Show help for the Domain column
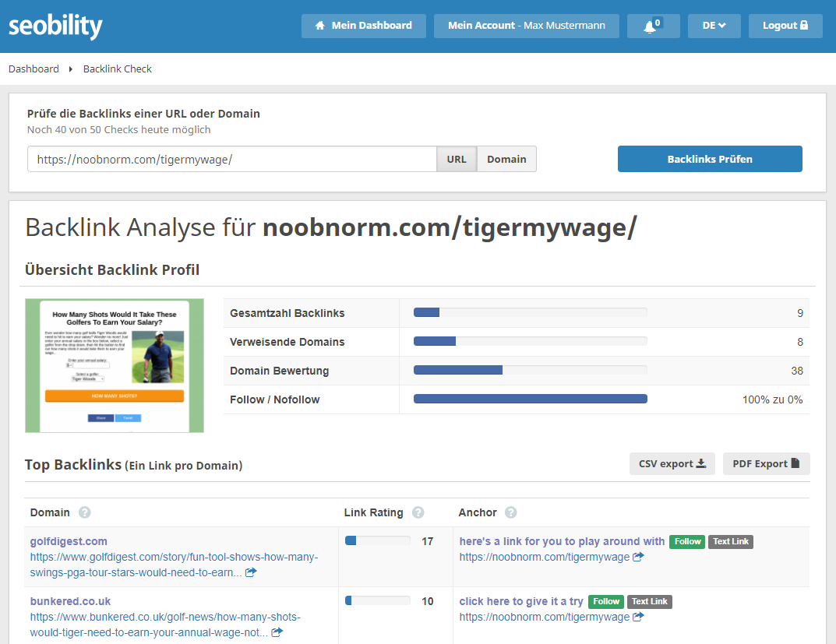Viewport: 836px width, 644px height. [85, 512]
